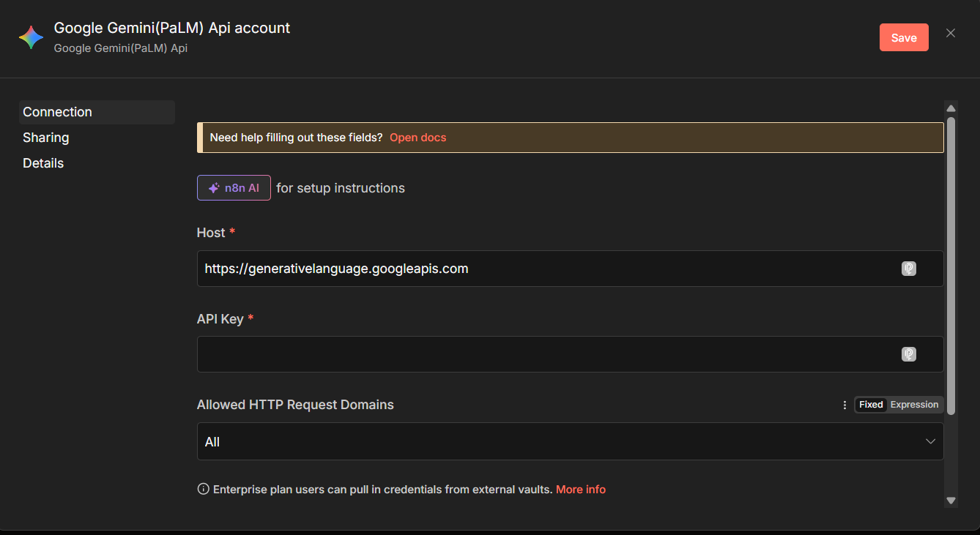Go to the Details tab
The image size is (980, 535).
[x=43, y=163]
